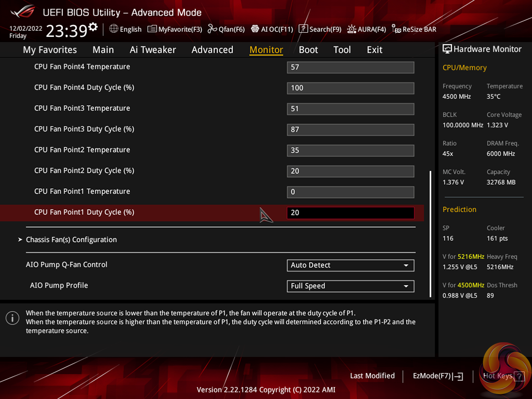Click the EzMode exit arrow icon
Screen dimensions: 532x399
point(458,376)
